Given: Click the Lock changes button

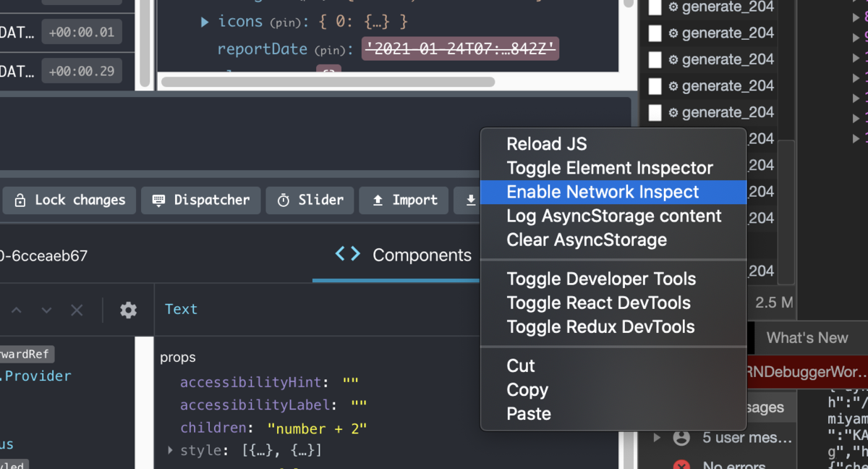Looking at the screenshot, I should pyautogui.click(x=70, y=200).
